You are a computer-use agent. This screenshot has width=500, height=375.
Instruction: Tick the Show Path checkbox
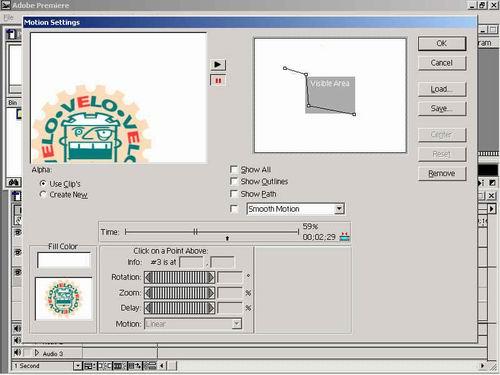click(x=234, y=194)
